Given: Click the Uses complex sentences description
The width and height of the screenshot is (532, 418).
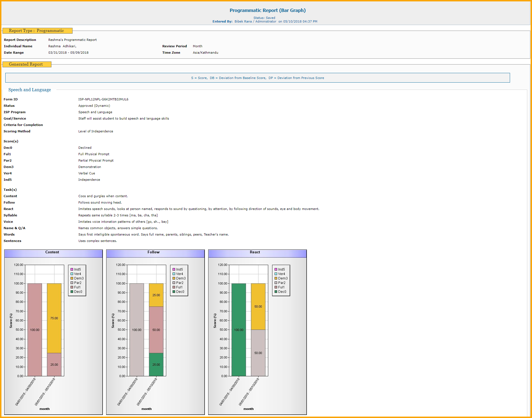Looking at the screenshot, I should pos(97,241).
